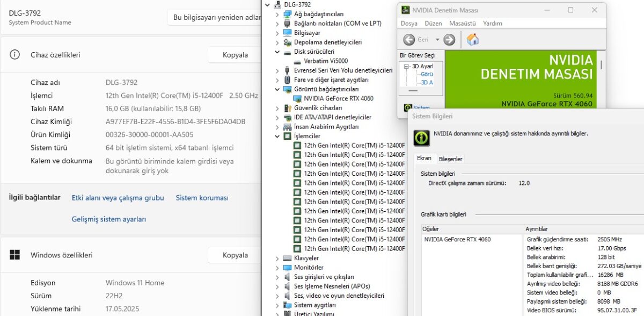Collapse the İşlemciler category
644x316 pixels.
click(277, 136)
